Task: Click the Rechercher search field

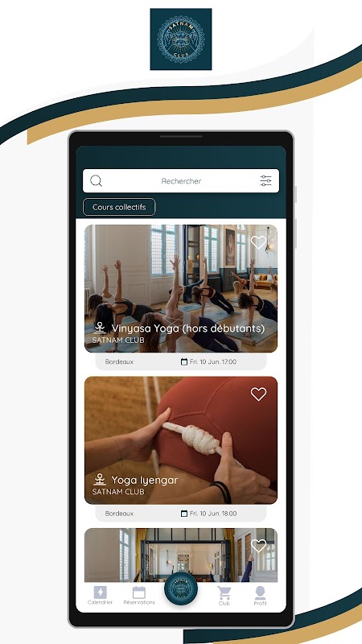Action: (181, 180)
